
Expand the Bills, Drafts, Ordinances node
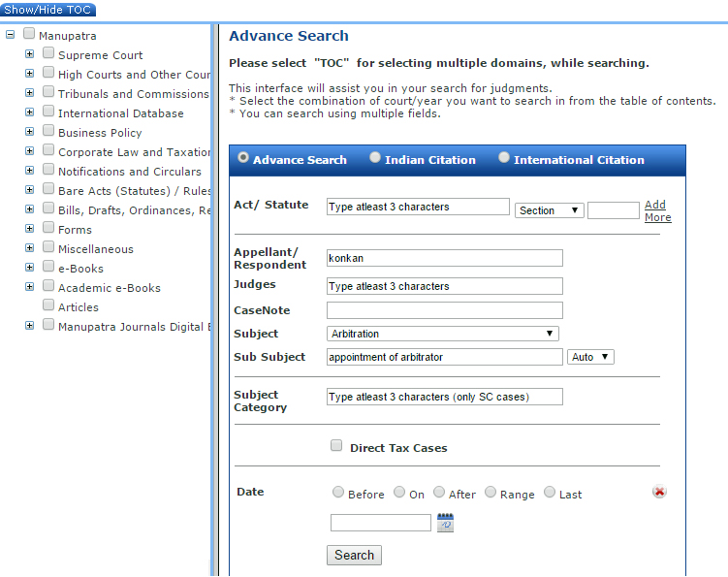pyautogui.click(x=30, y=209)
